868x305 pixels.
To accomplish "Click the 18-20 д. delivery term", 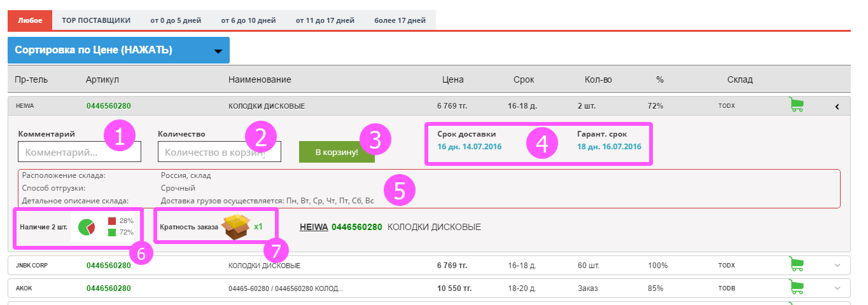I will (523, 288).
